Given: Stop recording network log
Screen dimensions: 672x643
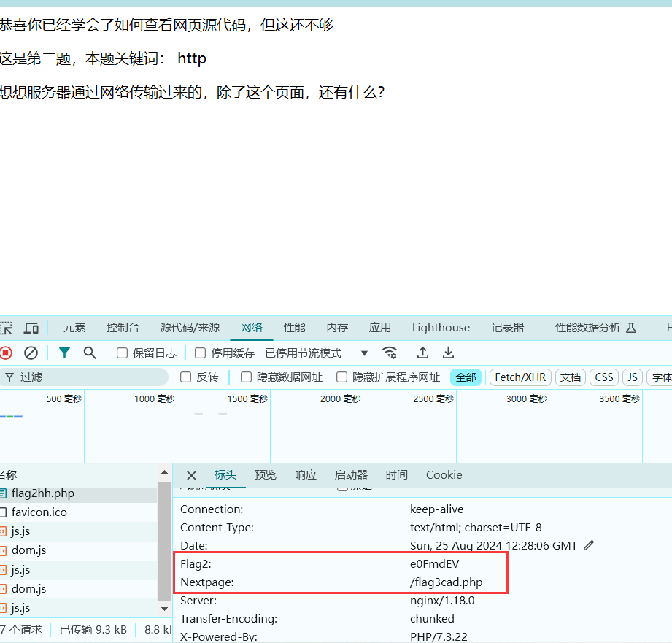Looking at the screenshot, I should point(6,353).
